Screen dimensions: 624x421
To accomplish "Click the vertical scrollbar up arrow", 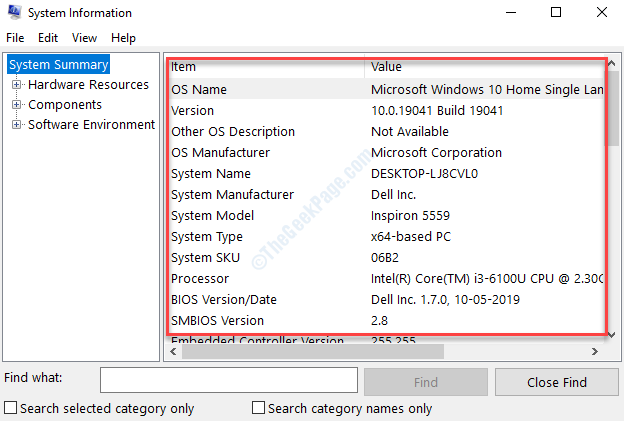I will click(x=612, y=63).
